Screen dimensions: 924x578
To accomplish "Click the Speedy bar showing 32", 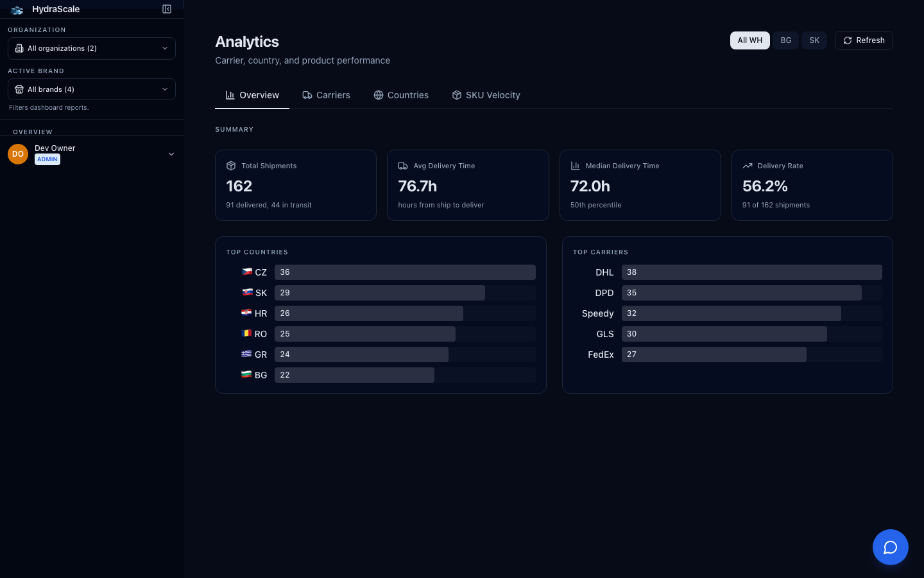I will (x=732, y=313).
